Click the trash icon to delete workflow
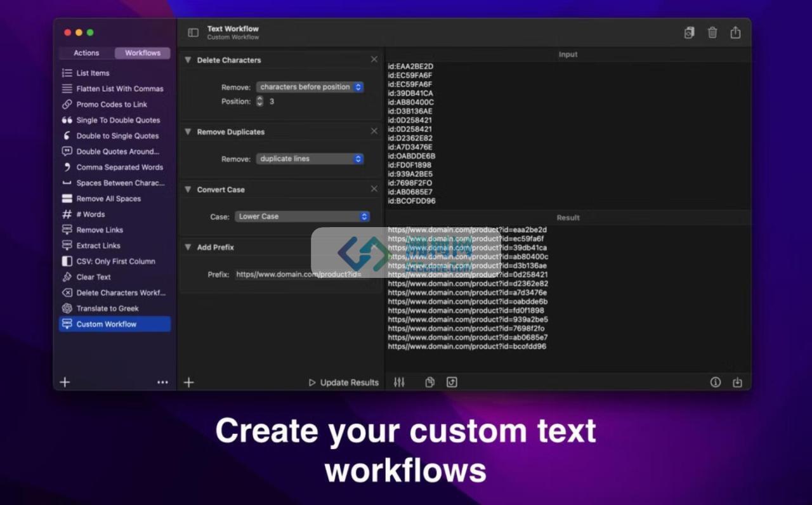 [x=712, y=33]
